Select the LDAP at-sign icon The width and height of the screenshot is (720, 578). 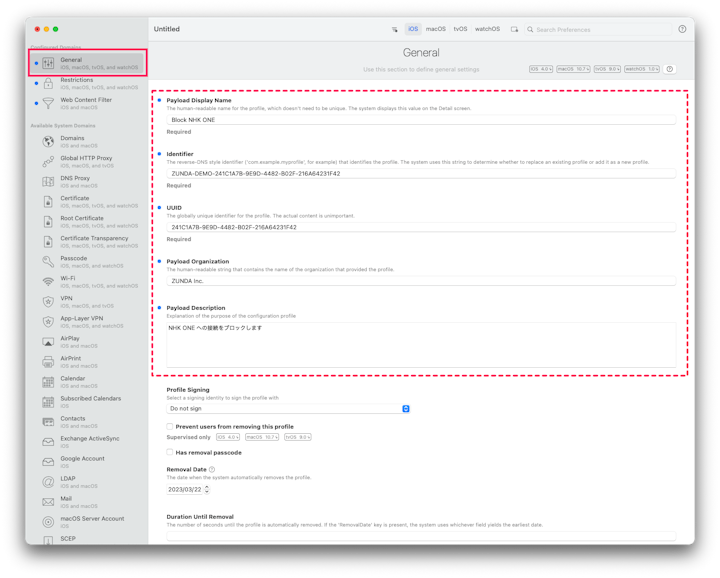[x=48, y=482]
